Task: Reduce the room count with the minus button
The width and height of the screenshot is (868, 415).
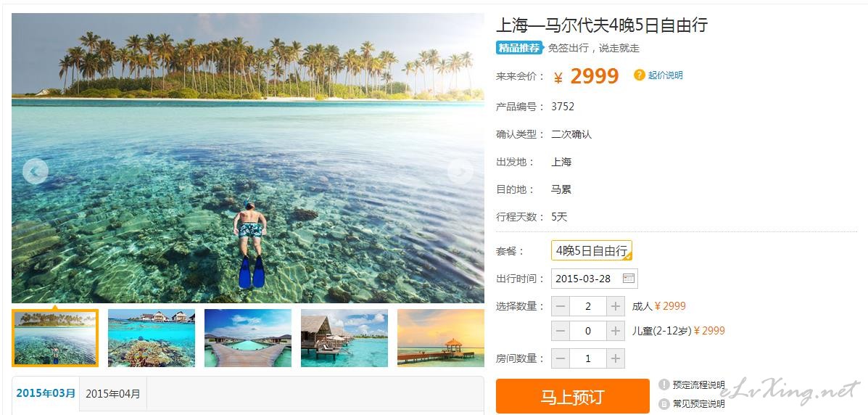Action: [x=561, y=358]
